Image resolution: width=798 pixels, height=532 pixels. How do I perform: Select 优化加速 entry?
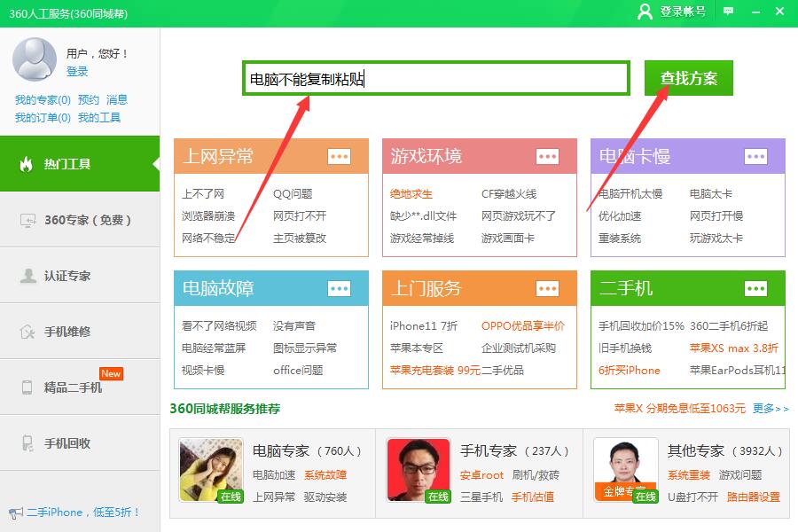(620, 215)
